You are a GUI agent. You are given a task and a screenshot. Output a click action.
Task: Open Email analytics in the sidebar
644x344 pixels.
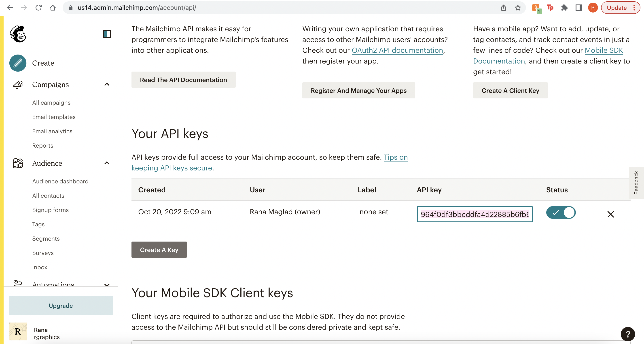(x=52, y=131)
